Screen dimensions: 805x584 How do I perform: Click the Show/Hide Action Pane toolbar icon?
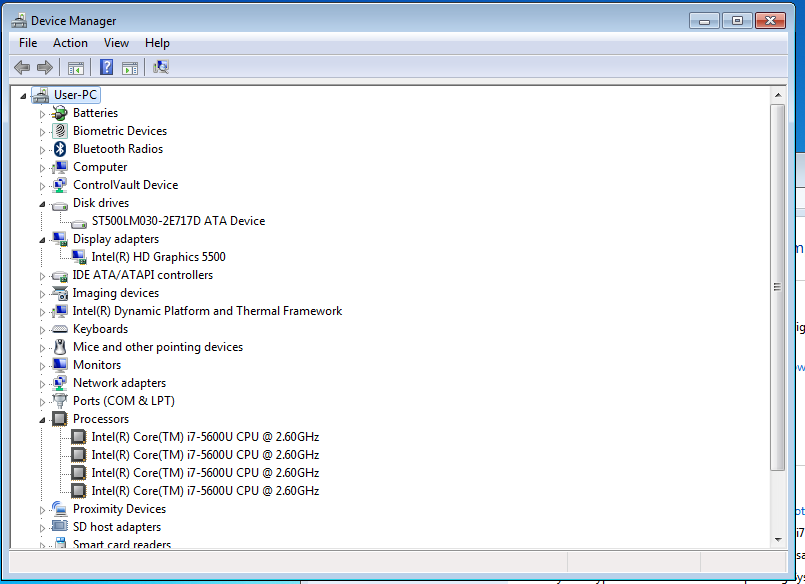pyautogui.click(x=130, y=67)
